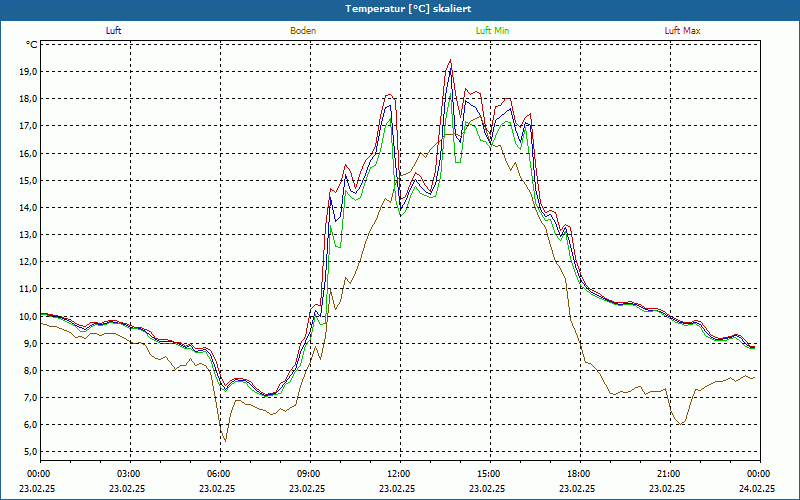Click the '16,0' y-axis value
800x500 pixels.
pos(28,154)
